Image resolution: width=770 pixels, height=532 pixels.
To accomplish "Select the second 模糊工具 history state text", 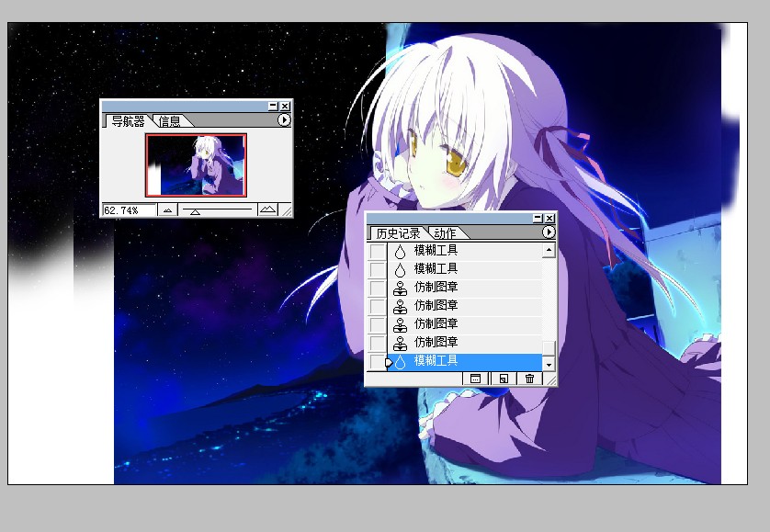I will click(x=436, y=268).
